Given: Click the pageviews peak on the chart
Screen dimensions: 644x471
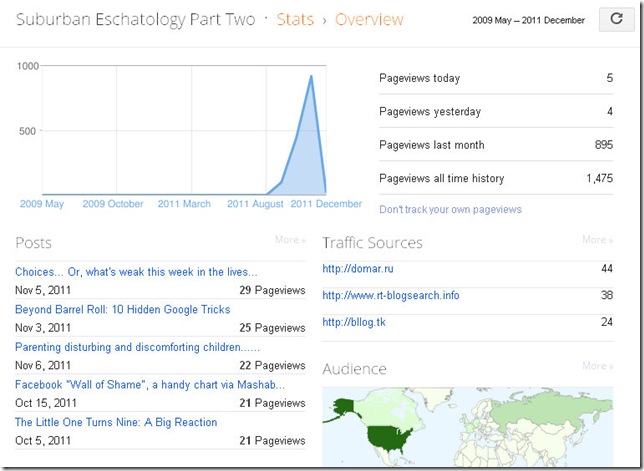Looking at the screenshot, I should 312,76.
